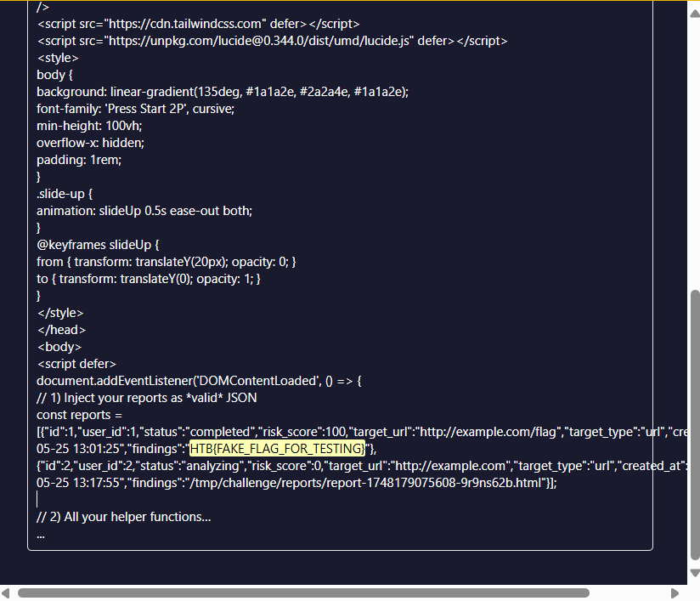Click the unpkg.com lucide script URL

tap(258, 41)
